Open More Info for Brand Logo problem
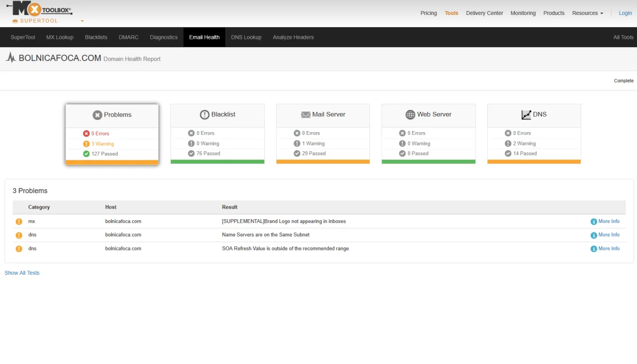Screen dimensions: 637x364 [609, 221]
